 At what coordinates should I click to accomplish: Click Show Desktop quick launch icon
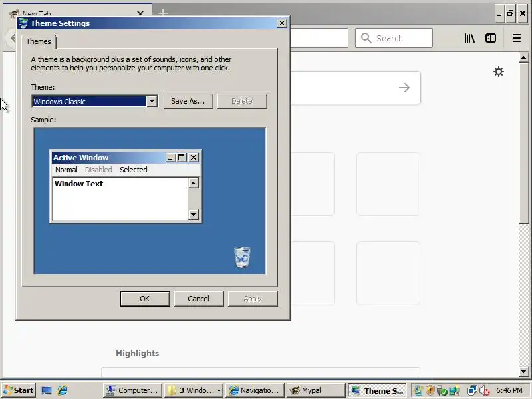pyautogui.click(x=47, y=390)
